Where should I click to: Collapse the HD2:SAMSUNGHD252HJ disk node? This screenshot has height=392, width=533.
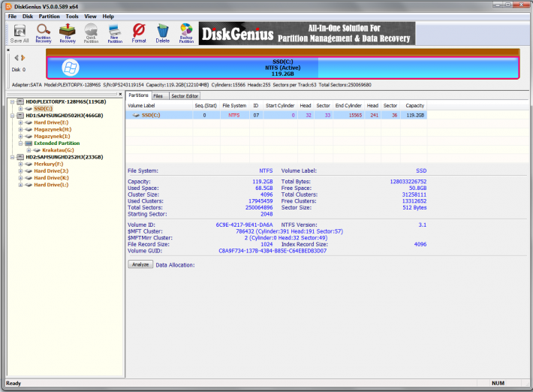click(12, 157)
